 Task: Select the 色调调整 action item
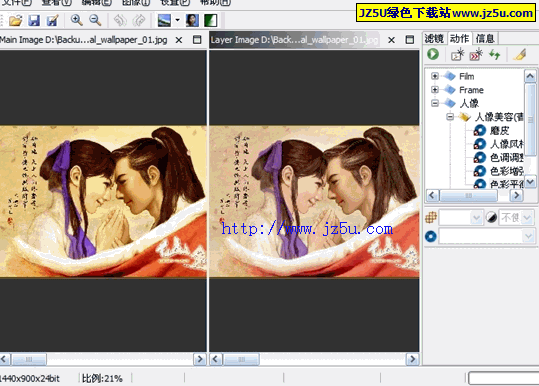pyautogui.click(x=507, y=157)
